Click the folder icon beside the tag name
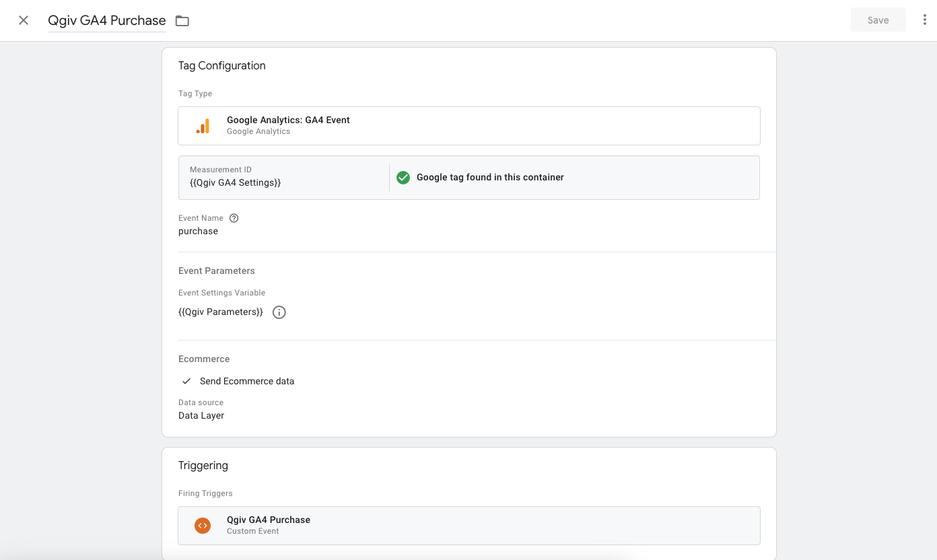Viewport: 937px width, 560px height. click(182, 21)
